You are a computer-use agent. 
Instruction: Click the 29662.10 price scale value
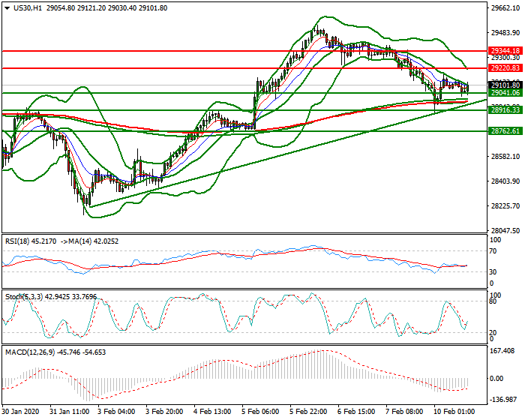(x=505, y=8)
